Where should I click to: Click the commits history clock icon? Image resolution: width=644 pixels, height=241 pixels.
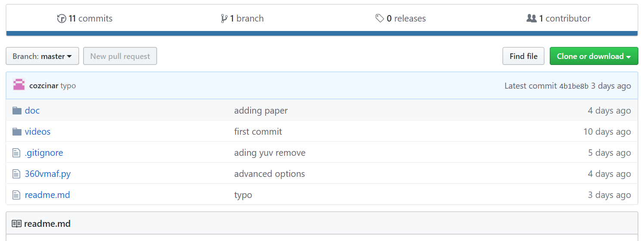(x=62, y=19)
